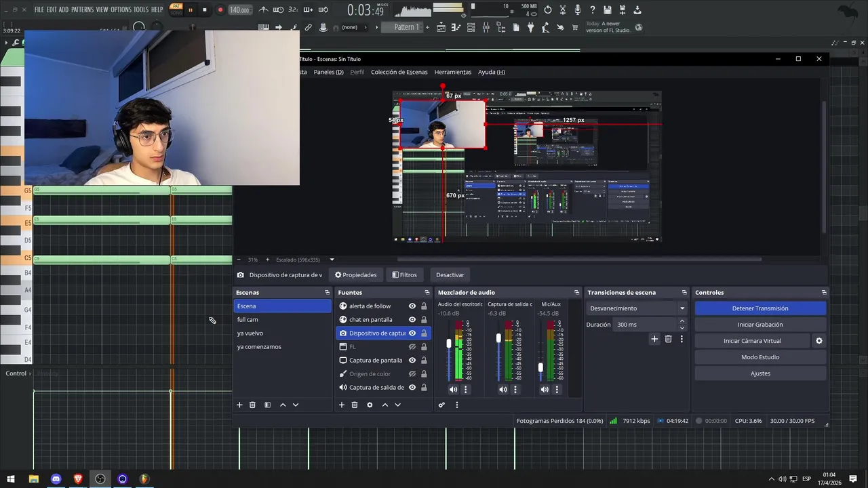Open the Ayuda menu in OBS
This screenshot has width=868, height=488.
pyautogui.click(x=491, y=72)
